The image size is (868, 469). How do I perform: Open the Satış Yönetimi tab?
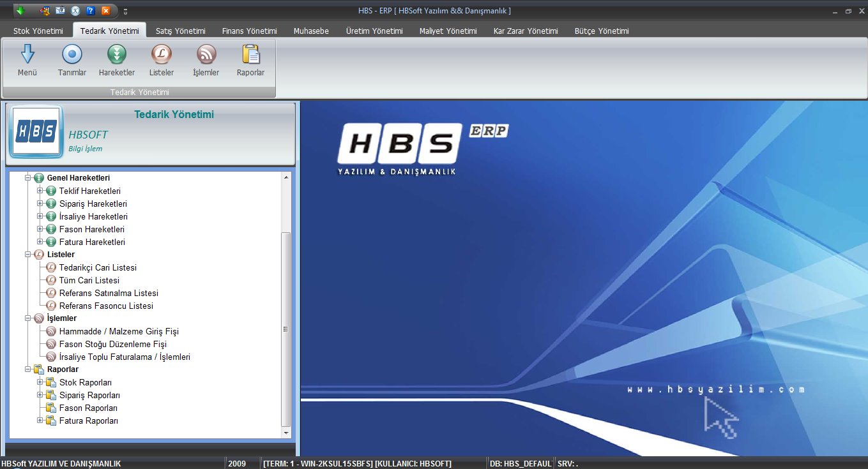pyautogui.click(x=181, y=31)
